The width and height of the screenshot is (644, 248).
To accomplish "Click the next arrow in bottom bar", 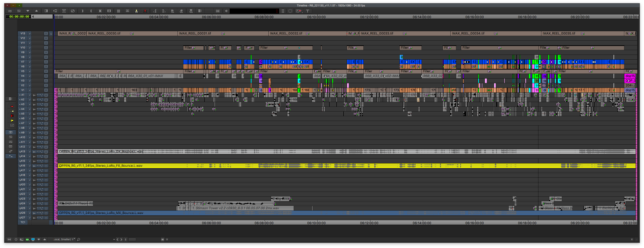I will [121, 240].
